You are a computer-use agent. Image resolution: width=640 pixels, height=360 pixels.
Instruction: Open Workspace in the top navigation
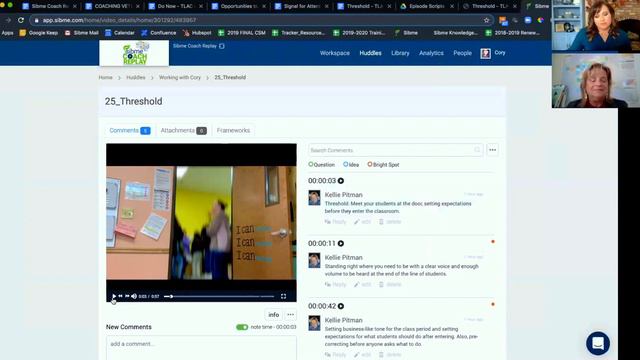tap(335, 53)
